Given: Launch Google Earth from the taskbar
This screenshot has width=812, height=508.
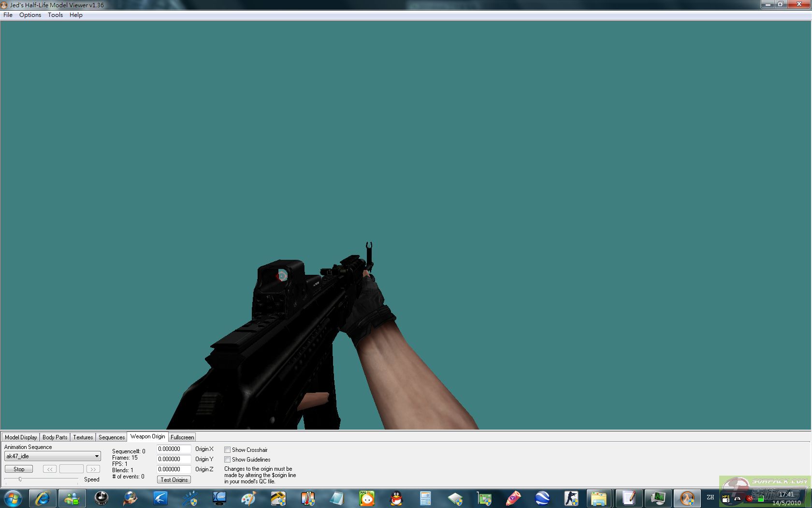Looking at the screenshot, I should coord(543,498).
